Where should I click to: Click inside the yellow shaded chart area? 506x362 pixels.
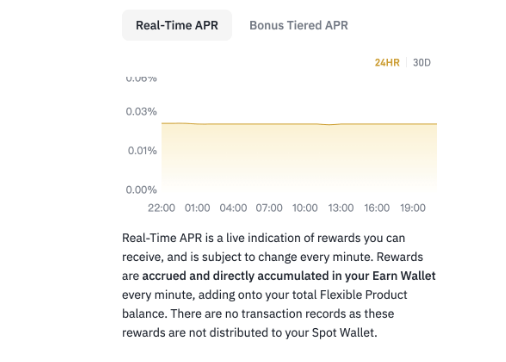[299, 157]
